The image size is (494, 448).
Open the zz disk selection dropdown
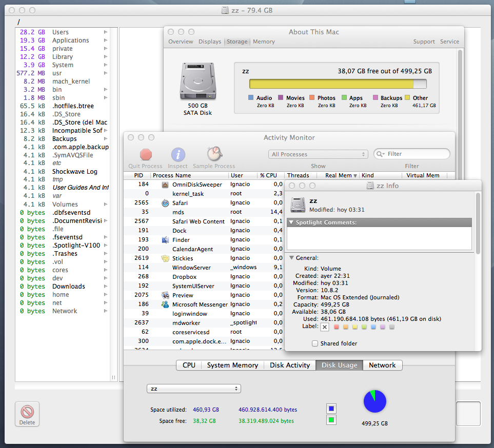[193, 389]
